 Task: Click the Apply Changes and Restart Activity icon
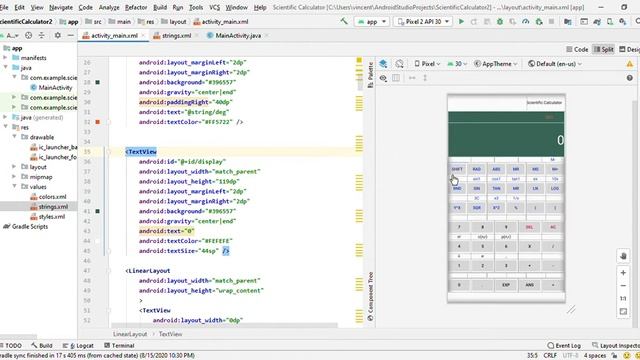point(474,21)
